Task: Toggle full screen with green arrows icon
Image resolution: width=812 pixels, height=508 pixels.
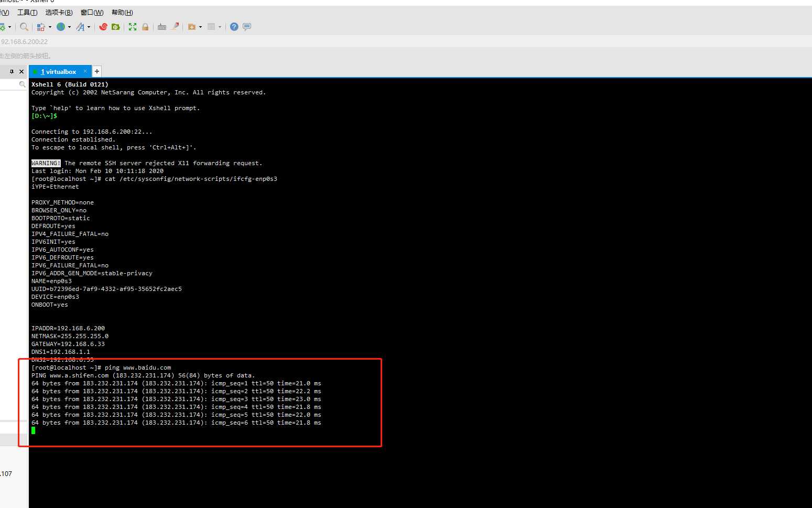Action: [x=133, y=27]
